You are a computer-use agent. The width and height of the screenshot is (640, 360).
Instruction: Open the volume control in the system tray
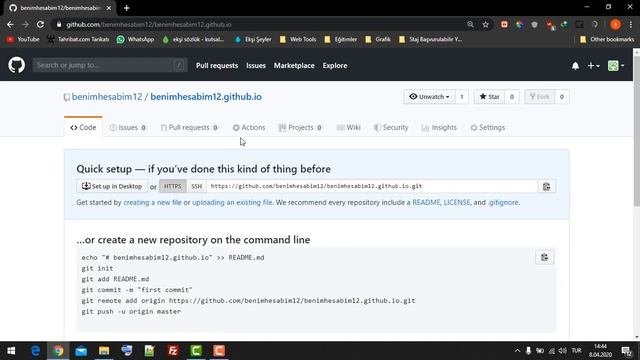(562, 351)
